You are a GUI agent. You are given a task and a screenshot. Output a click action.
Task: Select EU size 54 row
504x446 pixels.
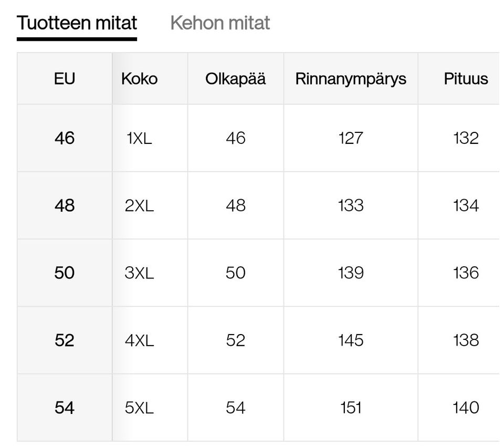click(65, 408)
